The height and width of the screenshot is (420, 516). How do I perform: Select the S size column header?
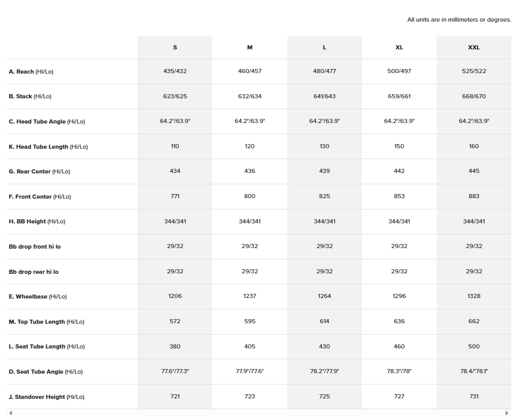click(x=175, y=47)
